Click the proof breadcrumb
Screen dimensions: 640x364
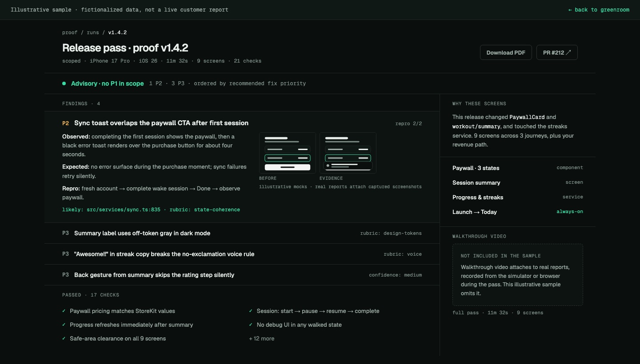click(70, 32)
